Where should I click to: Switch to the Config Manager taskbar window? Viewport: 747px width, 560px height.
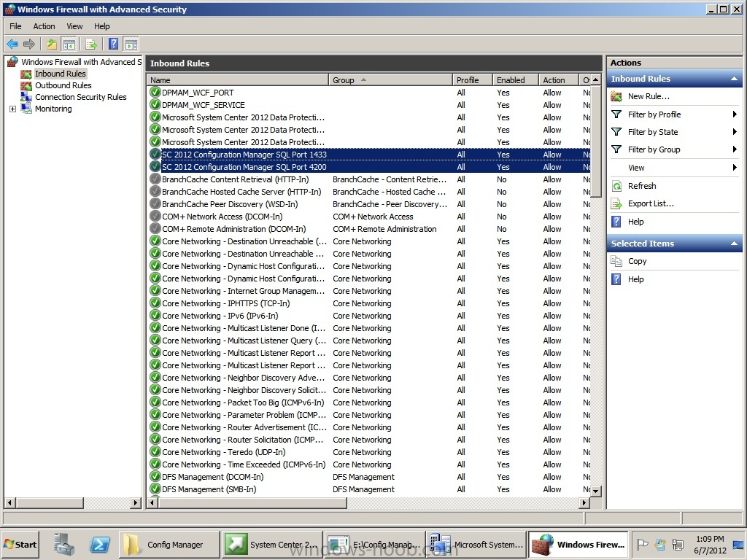tap(169, 544)
